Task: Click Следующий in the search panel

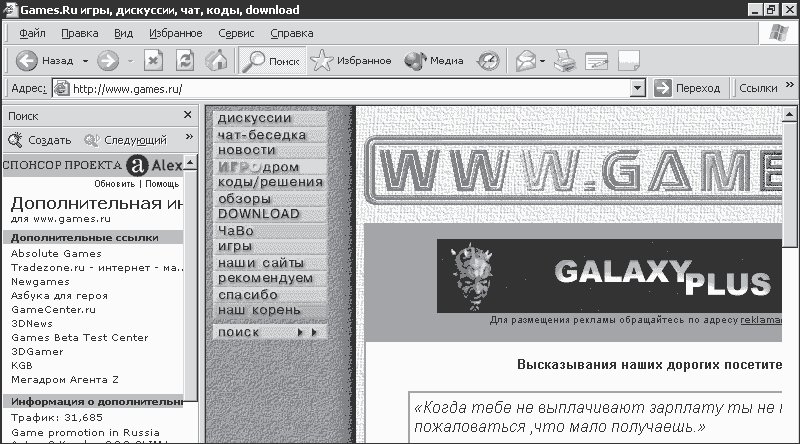Action: pyautogui.click(x=126, y=140)
